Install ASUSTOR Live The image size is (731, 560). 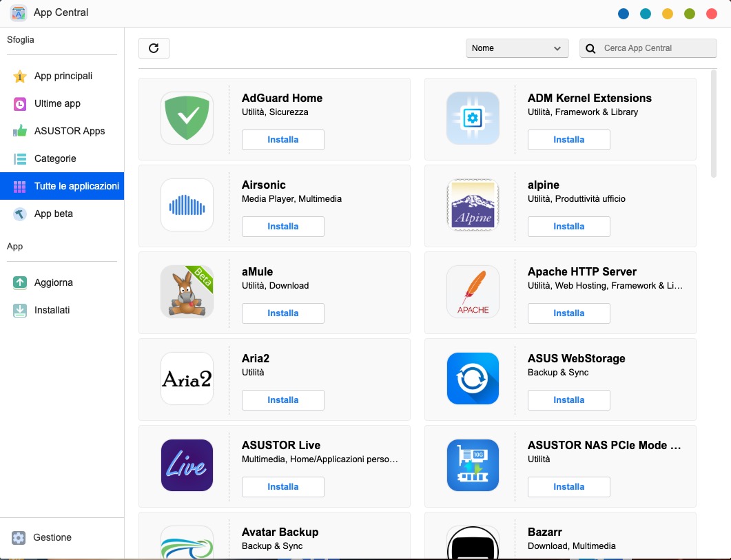(283, 487)
